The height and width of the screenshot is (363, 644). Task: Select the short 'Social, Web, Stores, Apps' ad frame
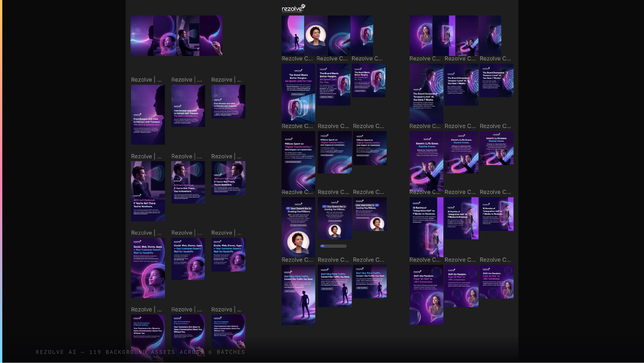pos(228,254)
